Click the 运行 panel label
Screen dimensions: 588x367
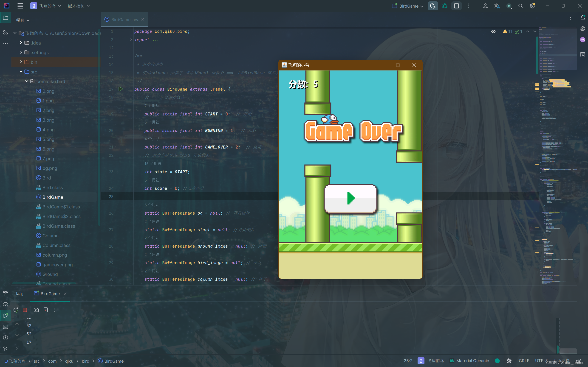point(20,294)
